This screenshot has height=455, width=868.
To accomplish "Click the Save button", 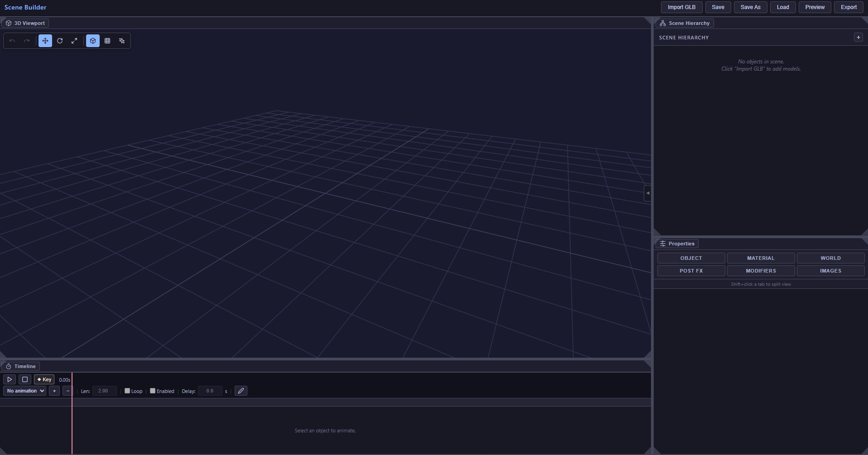I will 718,7.
